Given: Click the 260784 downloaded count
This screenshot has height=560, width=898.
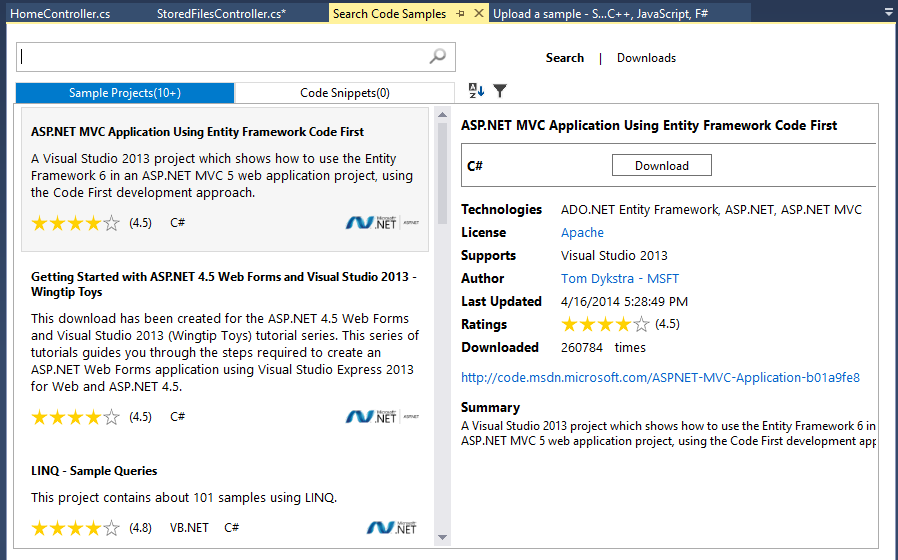Looking at the screenshot, I should click(582, 348).
